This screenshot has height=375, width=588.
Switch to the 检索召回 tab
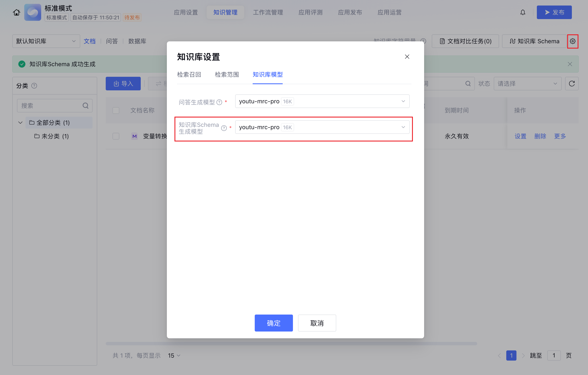pyautogui.click(x=189, y=74)
